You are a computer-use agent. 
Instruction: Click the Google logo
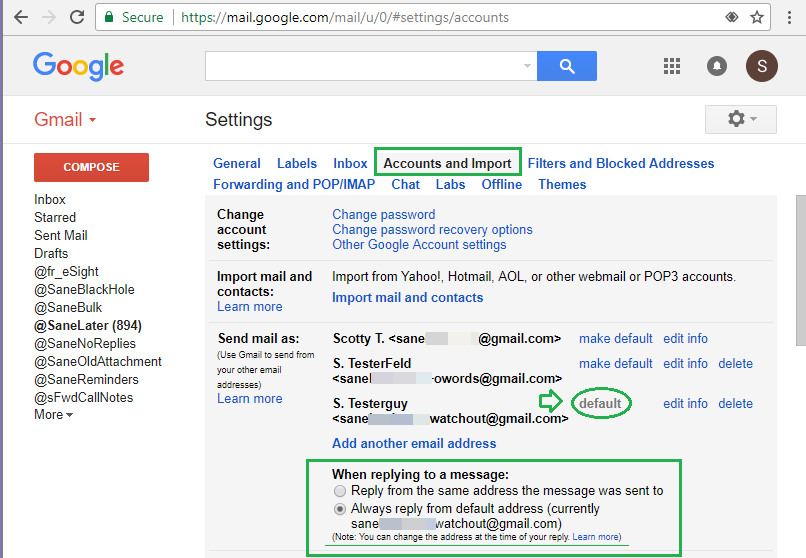[x=79, y=66]
